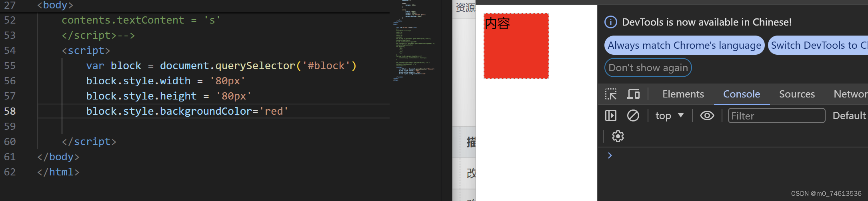Screen dimensions: 868x201
Task: Click 'contents.textContent' code on line 52
Action: 123,20
